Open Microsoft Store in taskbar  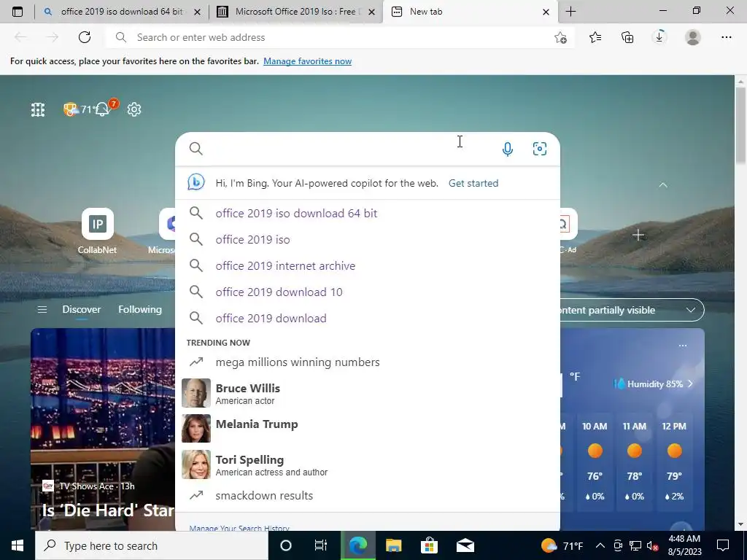click(x=429, y=545)
